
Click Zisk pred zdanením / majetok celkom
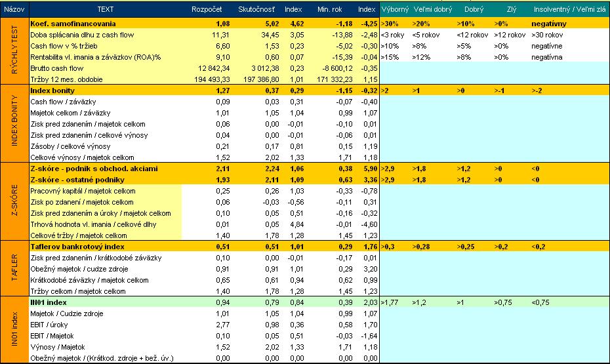[87, 124]
